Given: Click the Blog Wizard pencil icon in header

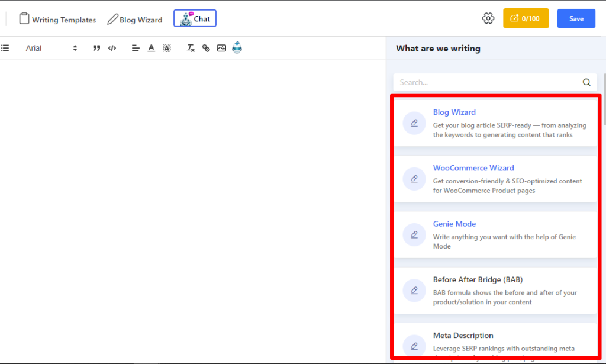Looking at the screenshot, I should coord(112,20).
